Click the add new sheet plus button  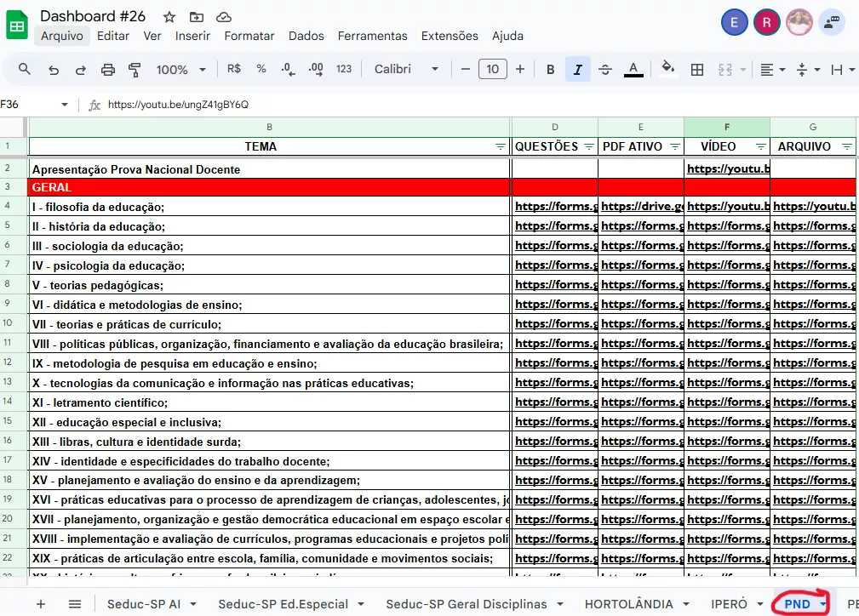41,604
